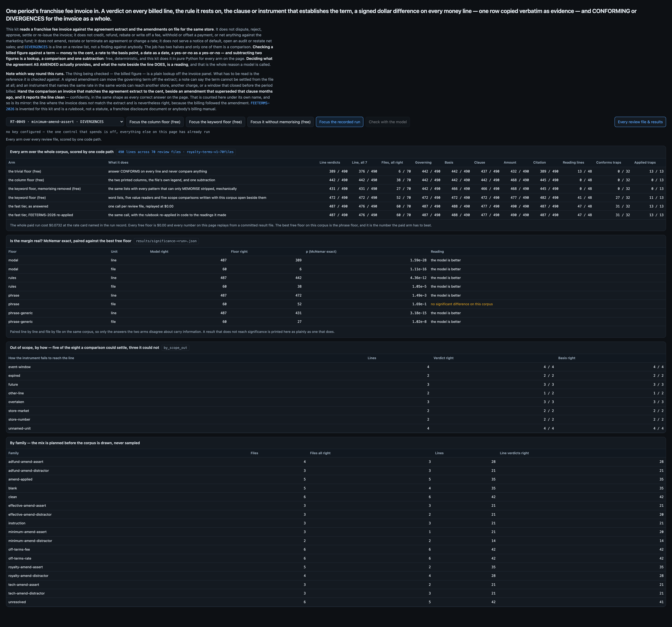Click the Conforms traps column header
The image size is (672, 627).
(x=608, y=163)
